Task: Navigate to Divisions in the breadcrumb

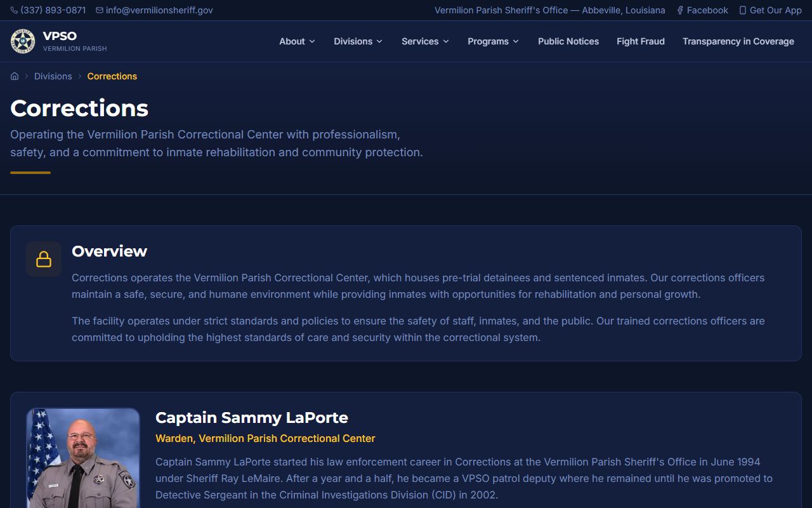Action: [x=53, y=76]
